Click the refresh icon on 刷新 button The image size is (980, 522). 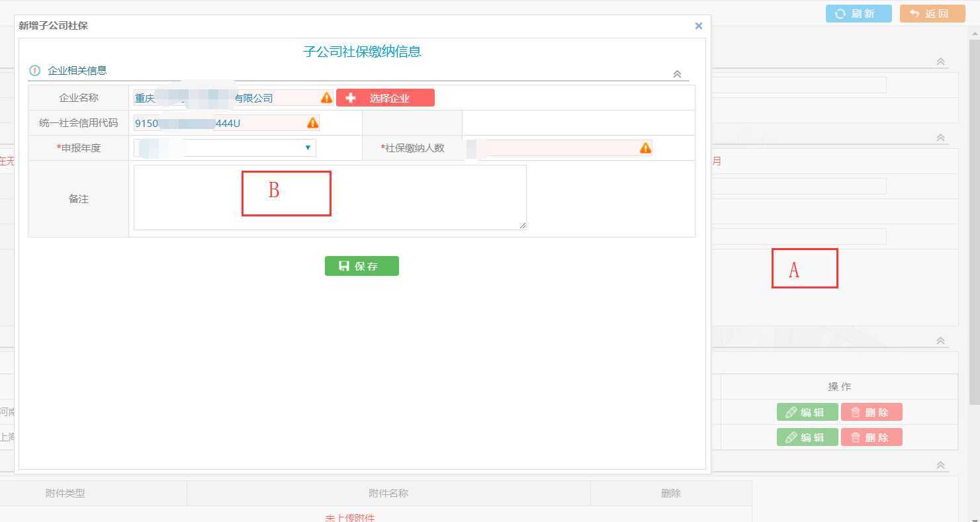click(840, 13)
